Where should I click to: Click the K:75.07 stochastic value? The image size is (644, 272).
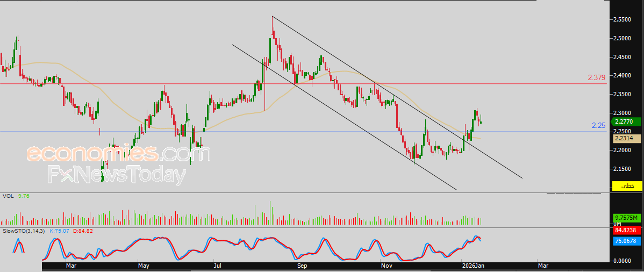(60, 231)
